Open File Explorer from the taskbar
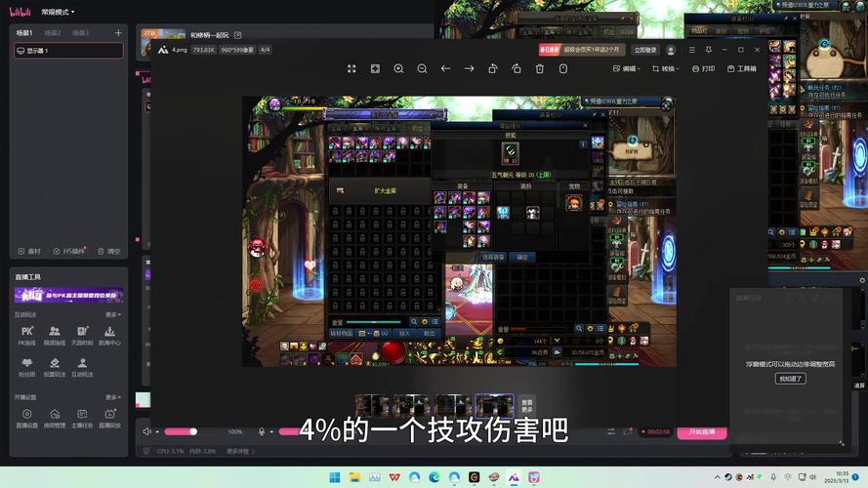This screenshot has height=488, width=868. (x=354, y=477)
